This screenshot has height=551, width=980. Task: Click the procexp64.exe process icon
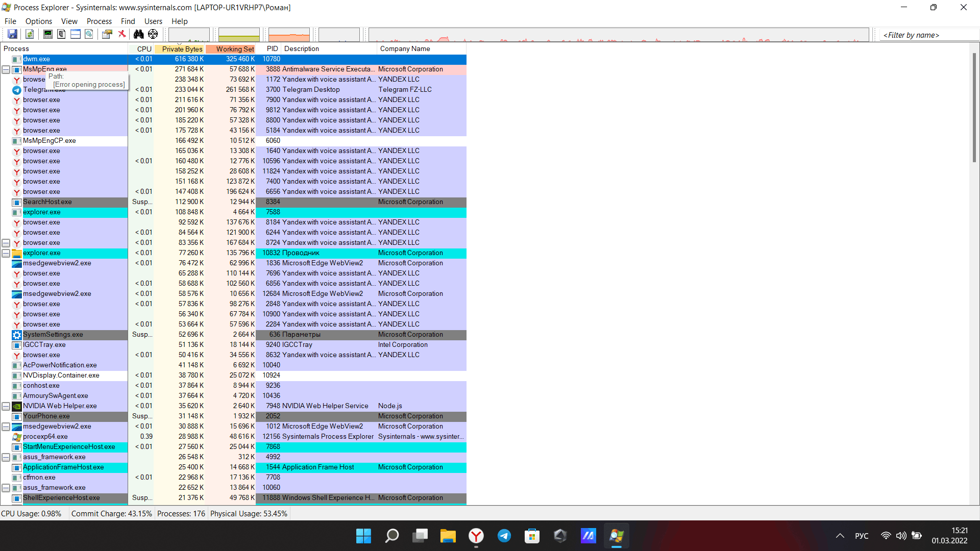coord(16,437)
